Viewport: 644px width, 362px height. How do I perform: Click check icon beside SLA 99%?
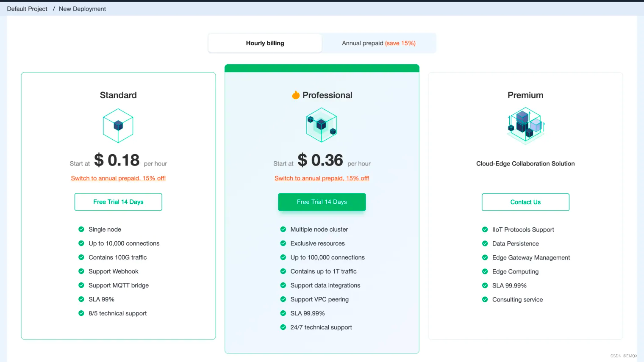[x=81, y=299]
